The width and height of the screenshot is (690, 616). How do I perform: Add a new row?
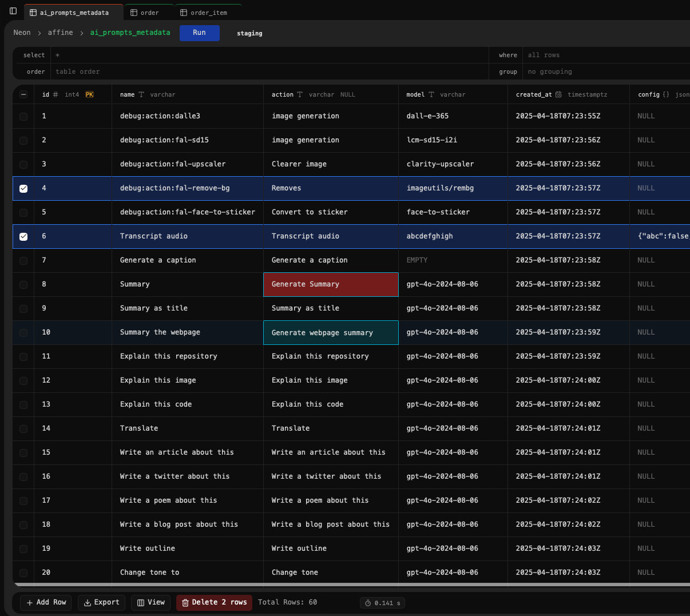coord(46,602)
